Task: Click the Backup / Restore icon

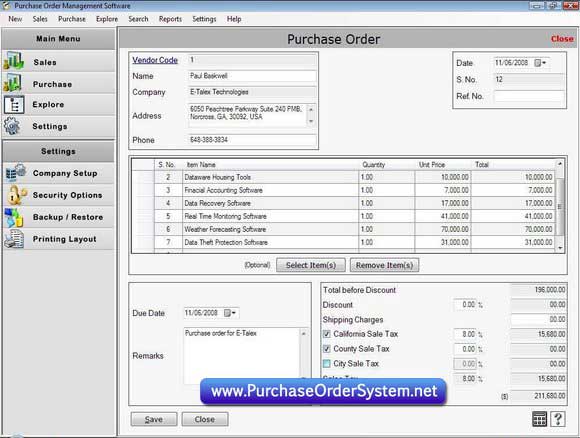Action: [x=14, y=217]
